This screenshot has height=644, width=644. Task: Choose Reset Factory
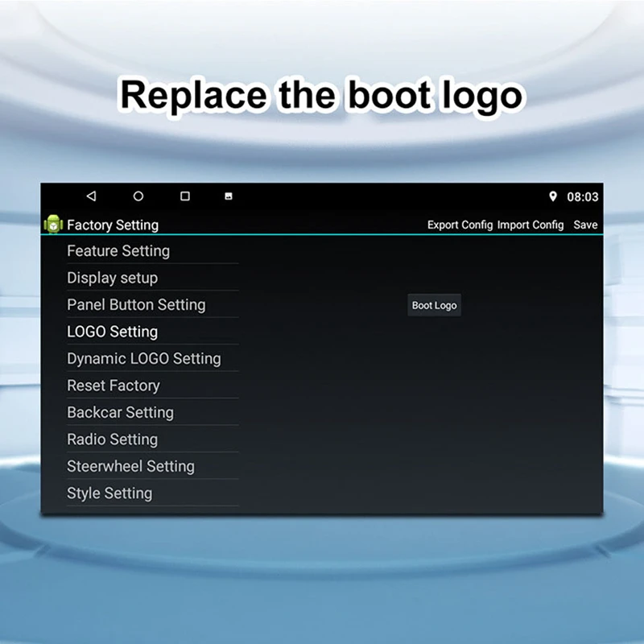coord(152,386)
